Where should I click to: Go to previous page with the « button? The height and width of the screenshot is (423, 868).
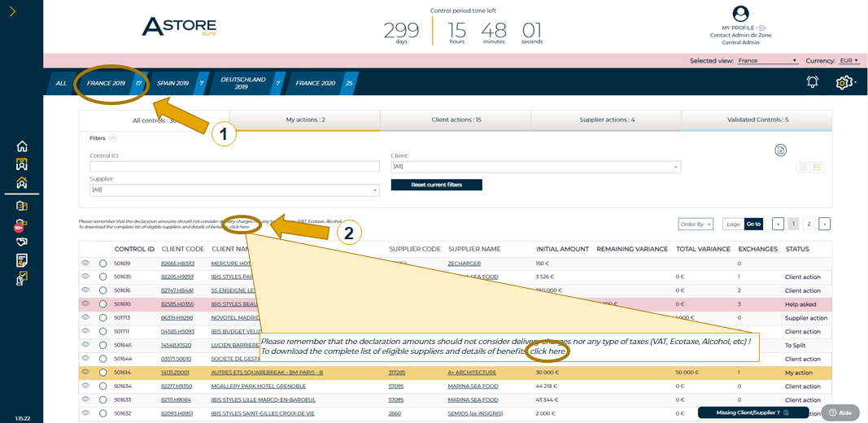click(x=779, y=225)
